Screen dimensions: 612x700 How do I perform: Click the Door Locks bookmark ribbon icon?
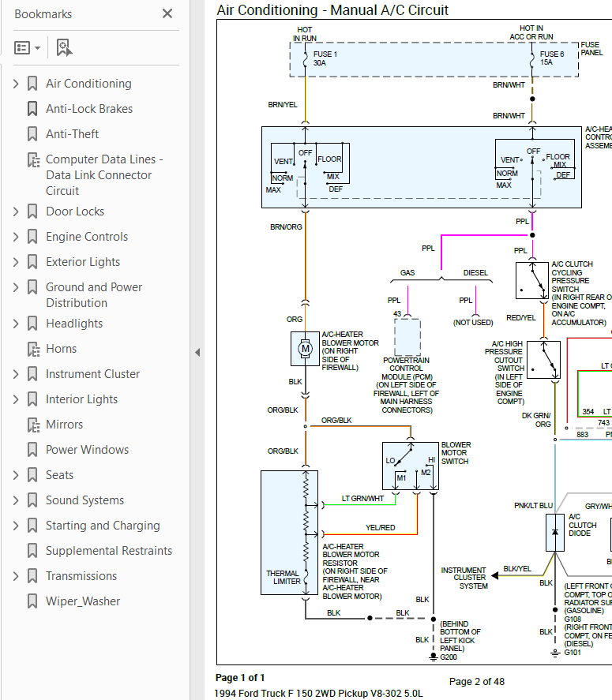[x=32, y=211]
